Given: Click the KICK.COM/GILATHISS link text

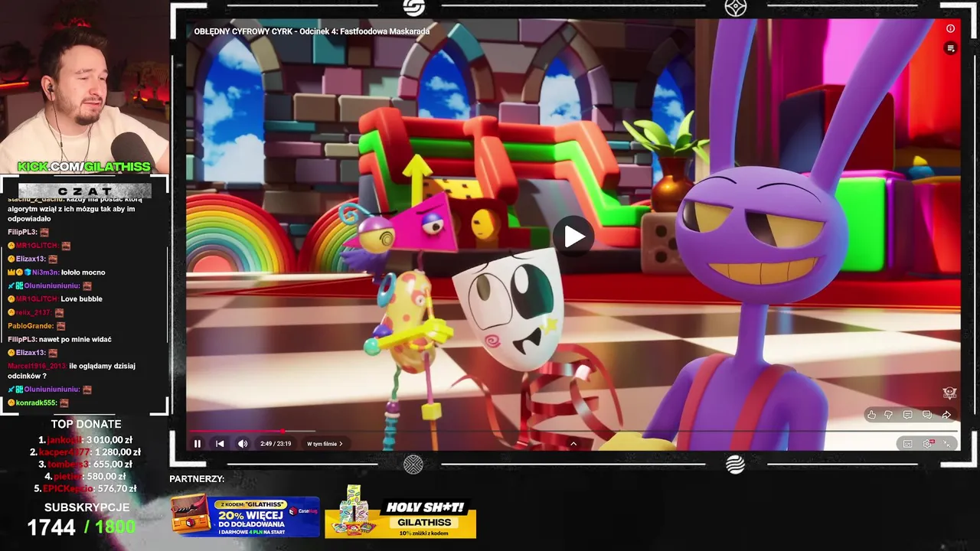Looking at the screenshot, I should pos(84,167).
